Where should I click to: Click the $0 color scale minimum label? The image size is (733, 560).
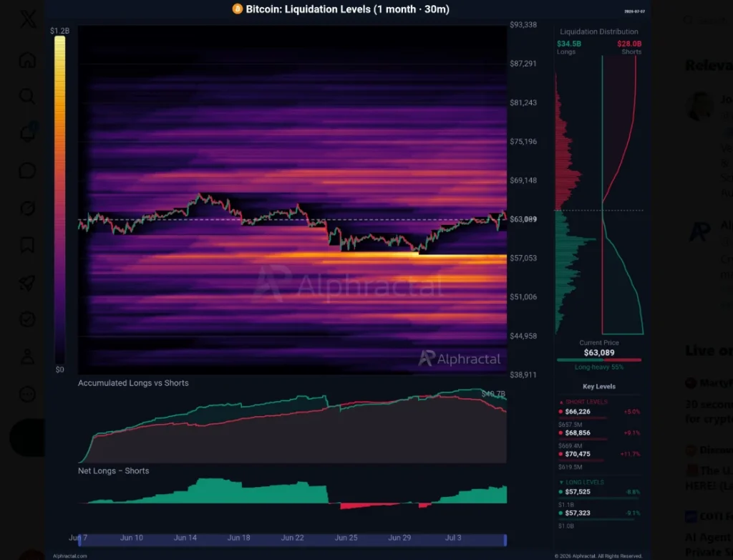point(60,370)
